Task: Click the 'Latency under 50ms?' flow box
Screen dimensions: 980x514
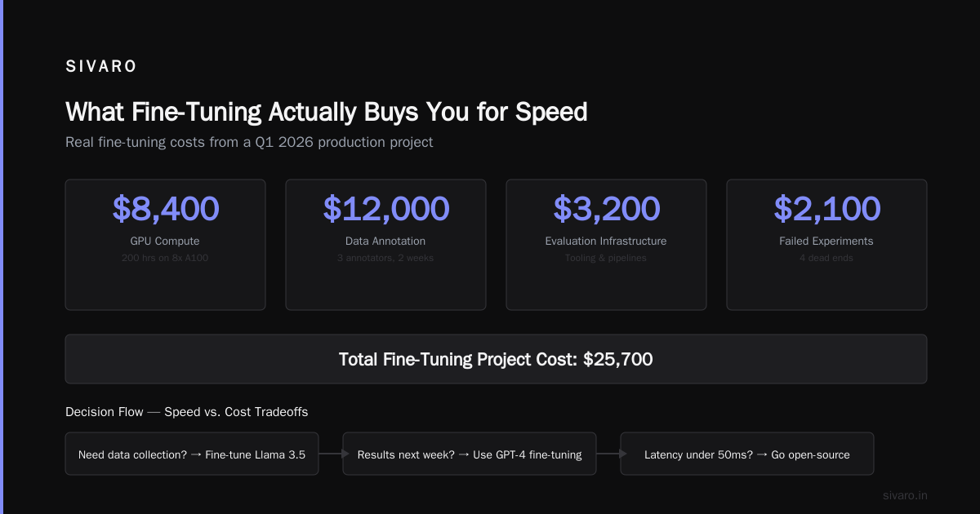Action: [747, 454]
